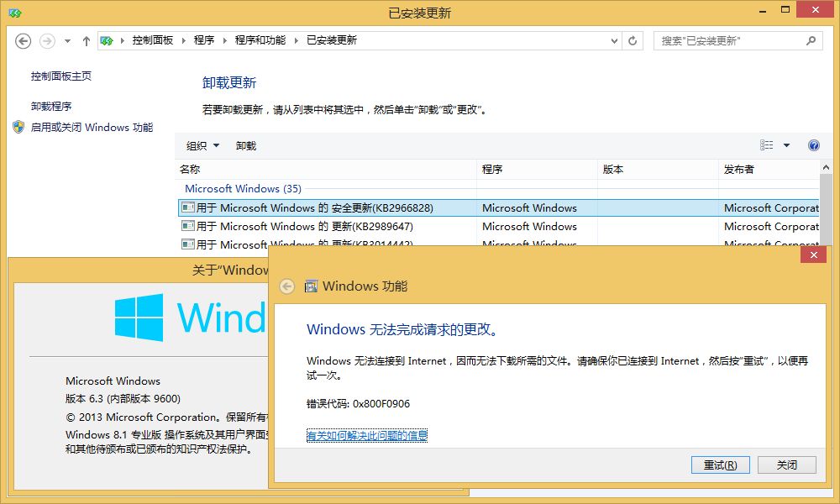Go up one level with up arrow
840x504 pixels.
[86, 40]
